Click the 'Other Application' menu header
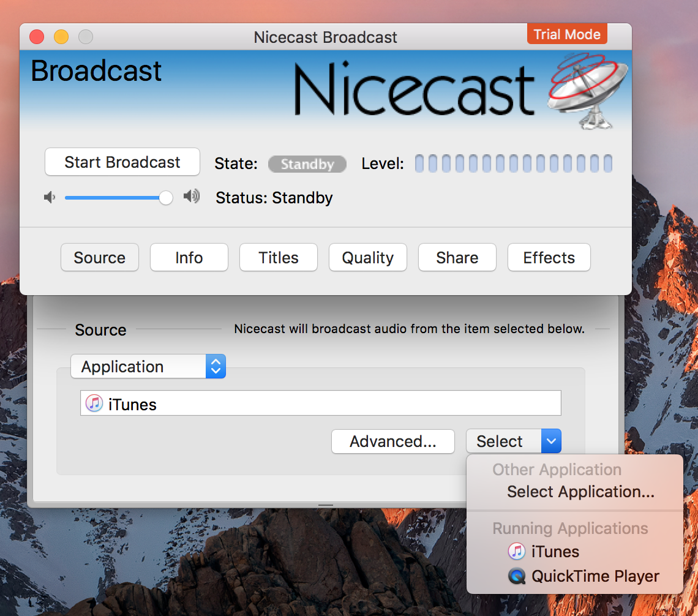Screen dimensions: 698x616 coord(557,469)
